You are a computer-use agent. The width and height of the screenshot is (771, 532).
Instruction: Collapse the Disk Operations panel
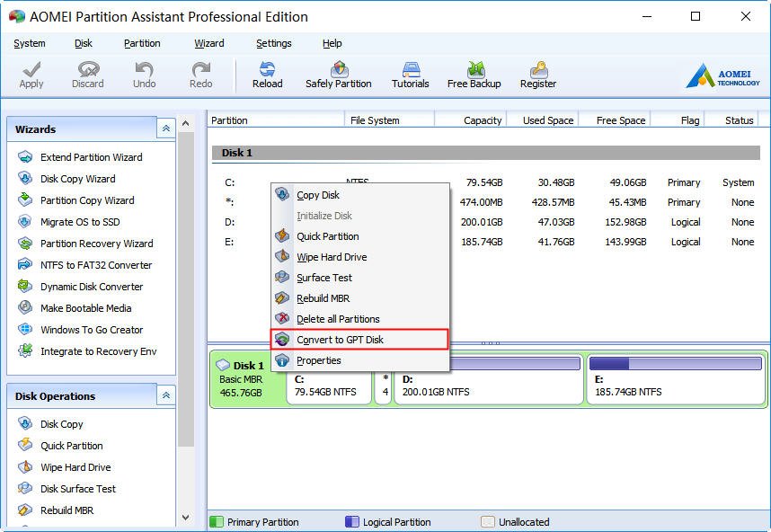166,395
